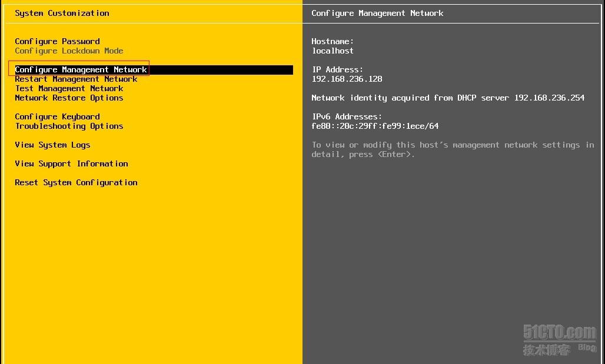Click the IPv6 address fe80::20c:29ff:fe99:1ece/64
The image size is (605, 364).
click(x=375, y=126)
